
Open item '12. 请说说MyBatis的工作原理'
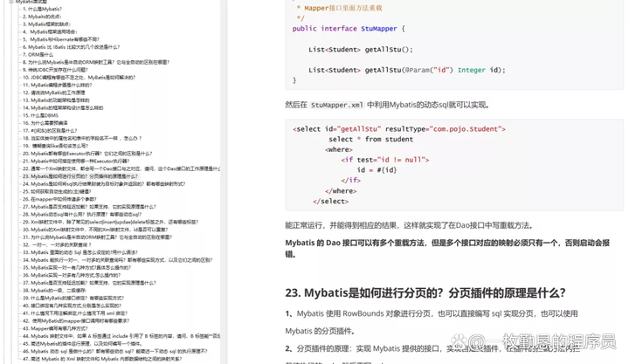pyautogui.click(x=54, y=93)
